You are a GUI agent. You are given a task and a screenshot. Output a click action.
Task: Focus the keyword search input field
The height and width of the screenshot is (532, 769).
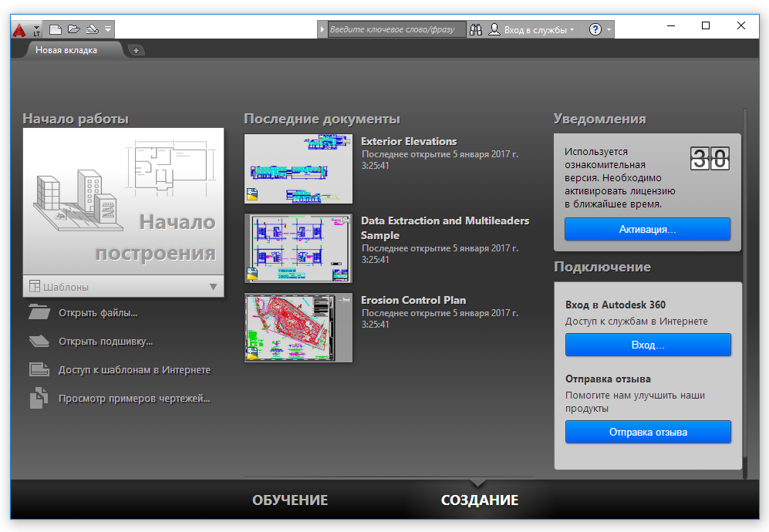pos(396,30)
